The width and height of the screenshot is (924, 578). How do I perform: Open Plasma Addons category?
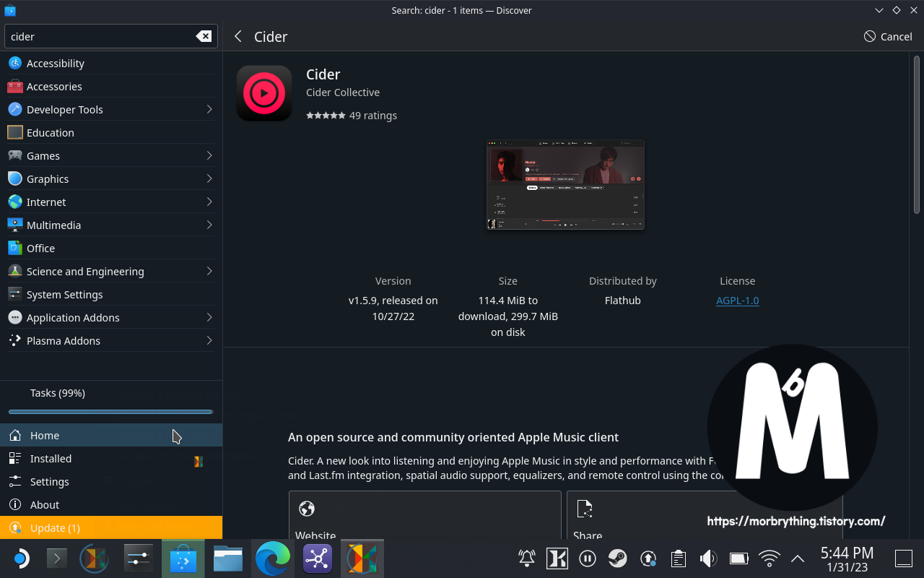point(111,341)
